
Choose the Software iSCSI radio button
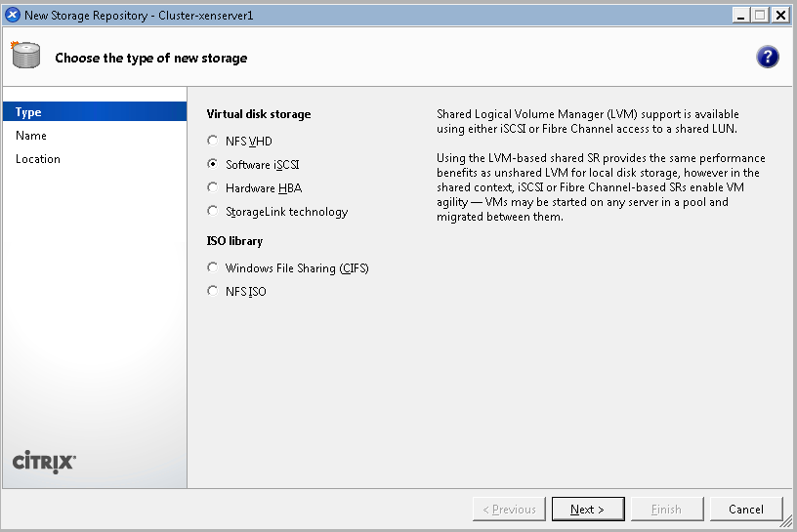213,165
